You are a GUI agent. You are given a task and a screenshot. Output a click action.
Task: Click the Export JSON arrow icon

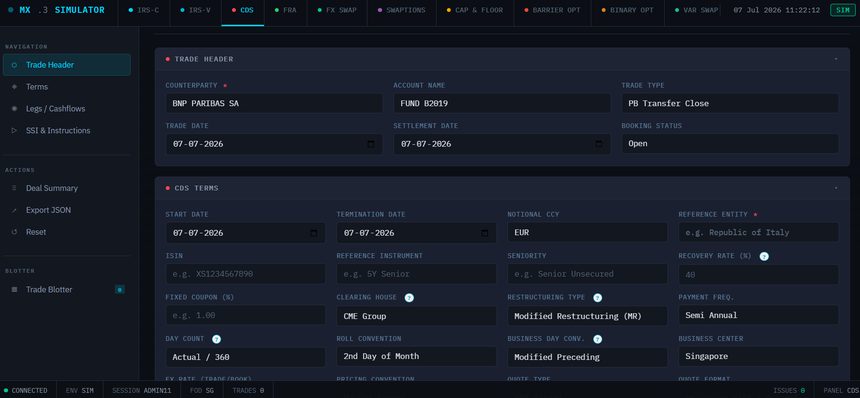[x=14, y=210]
